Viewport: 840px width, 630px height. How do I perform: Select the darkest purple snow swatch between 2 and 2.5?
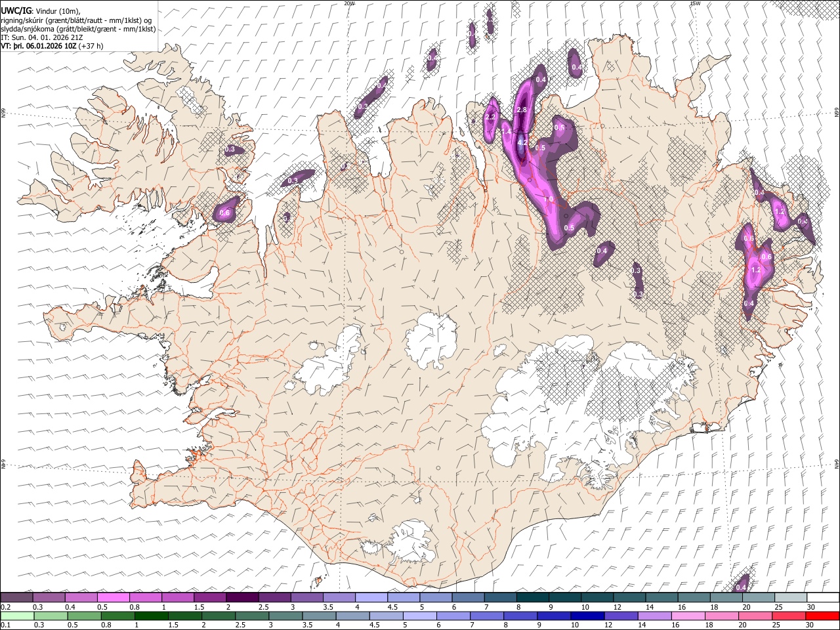tap(242, 598)
